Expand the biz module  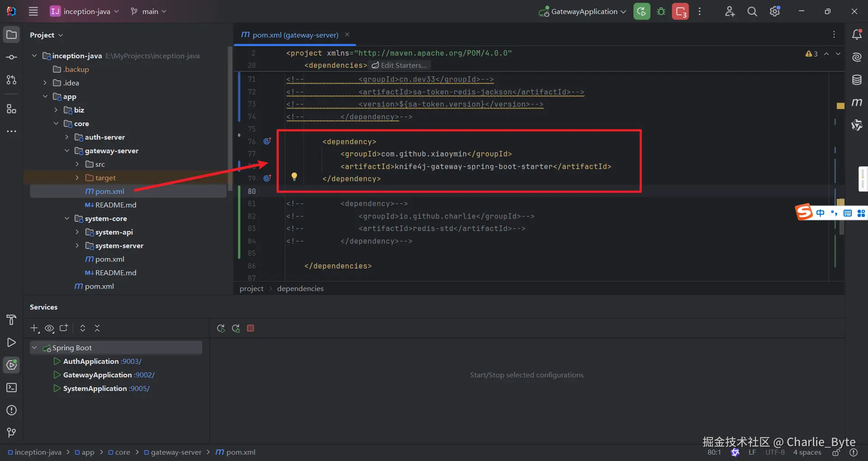point(56,110)
